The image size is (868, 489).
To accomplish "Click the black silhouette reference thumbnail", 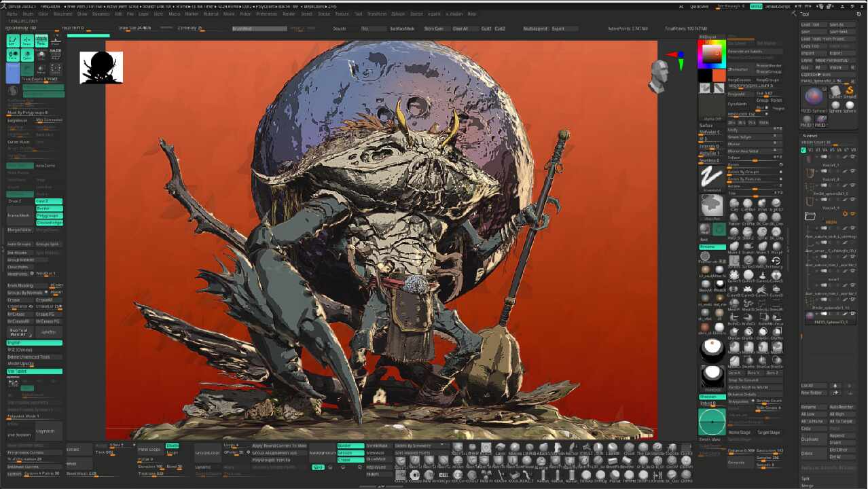I will 101,67.
